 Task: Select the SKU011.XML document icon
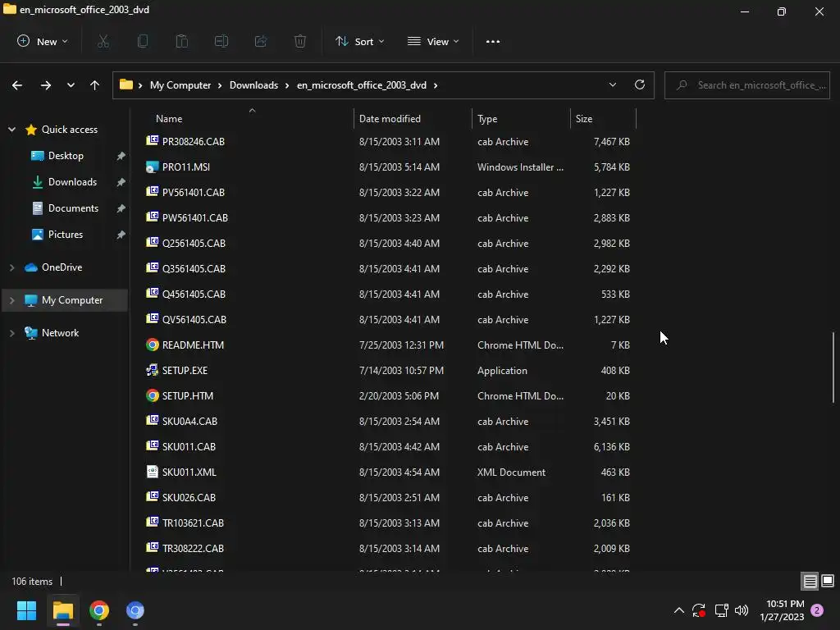[x=152, y=472]
